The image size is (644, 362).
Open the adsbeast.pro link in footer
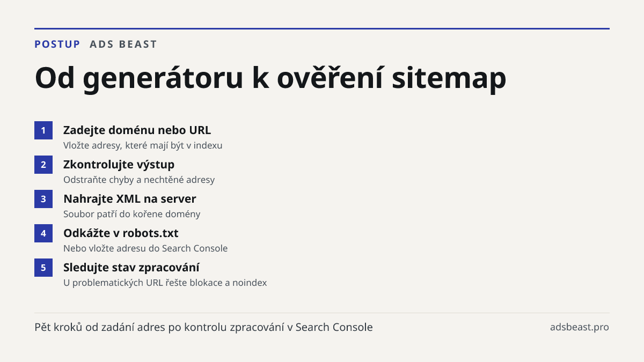point(580,327)
